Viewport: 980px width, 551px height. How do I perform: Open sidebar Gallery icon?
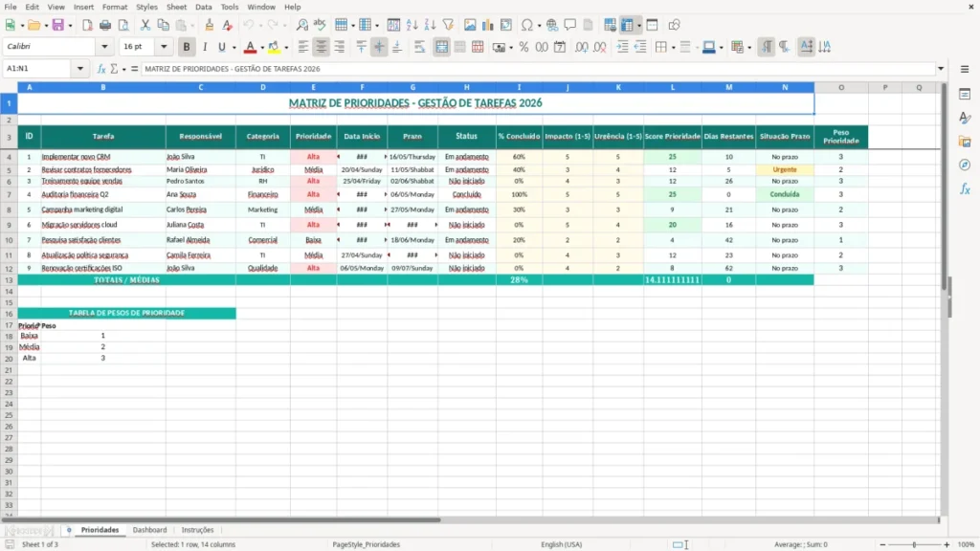pyautogui.click(x=965, y=142)
